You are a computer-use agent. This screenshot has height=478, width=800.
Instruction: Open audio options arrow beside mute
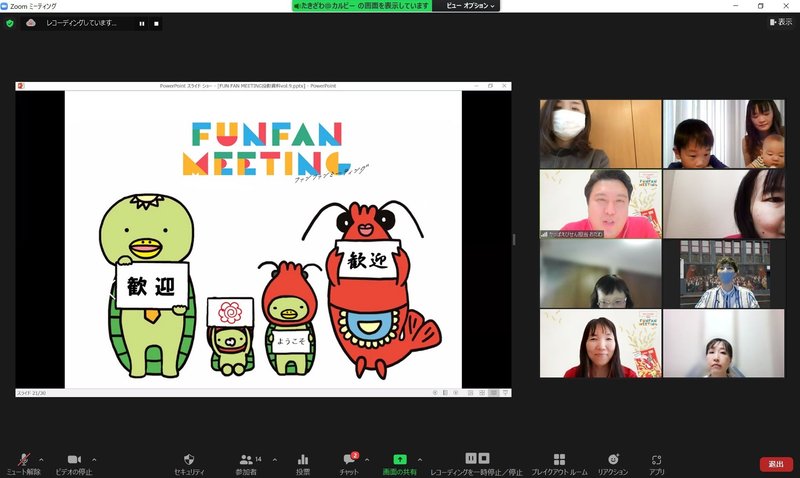click(x=41, y=460)
